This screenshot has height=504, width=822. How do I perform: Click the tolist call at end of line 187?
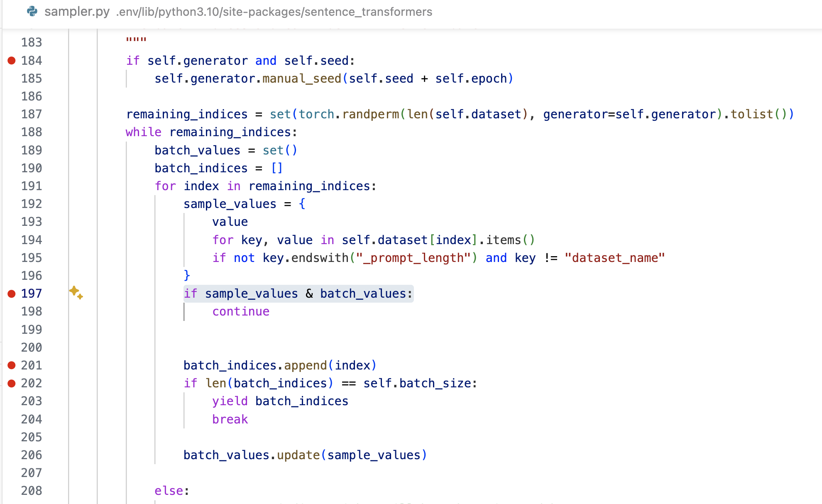click(751, 114)
